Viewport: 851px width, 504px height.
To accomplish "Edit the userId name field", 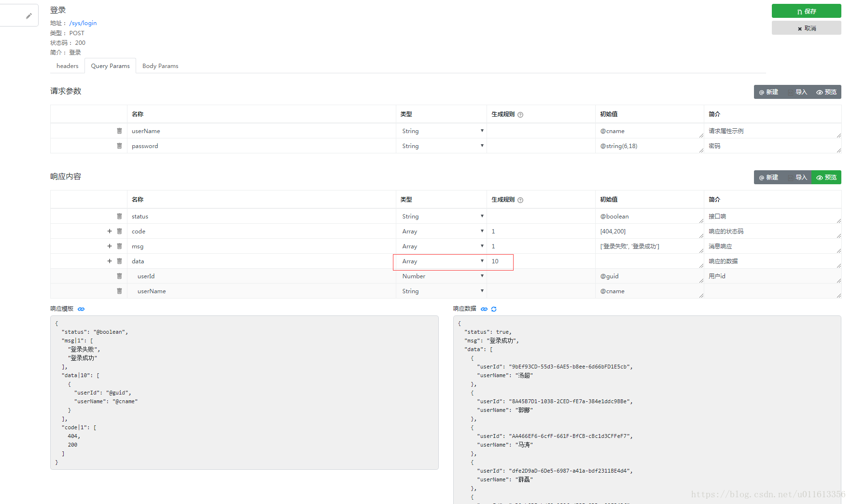I will pyautogui.click(x=262, y=276).
